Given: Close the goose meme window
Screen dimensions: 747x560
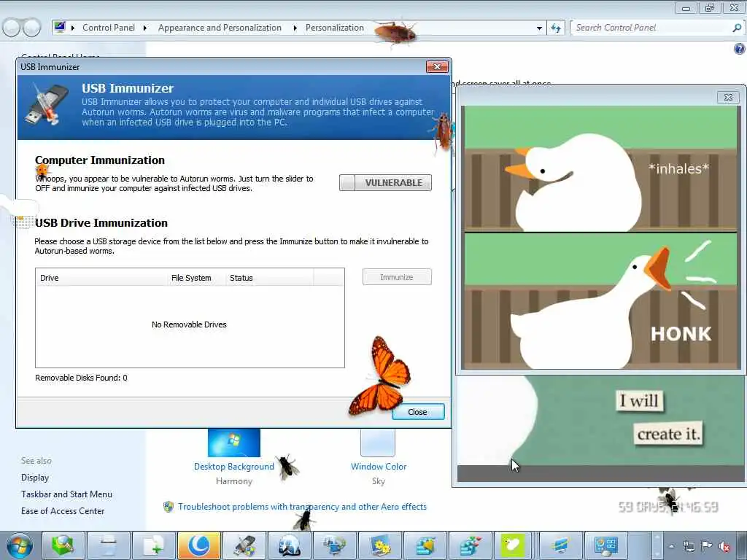Looking at the screenshot, I should click(728, 97).
